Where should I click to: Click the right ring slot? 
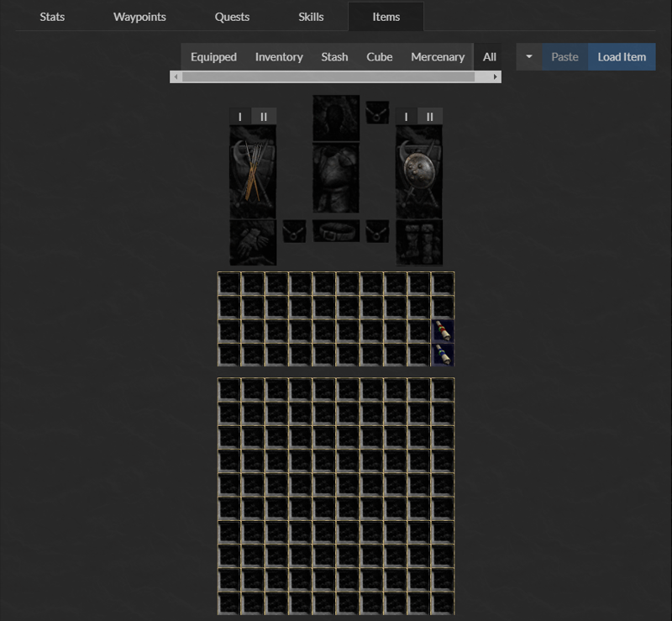coord(377,231)
